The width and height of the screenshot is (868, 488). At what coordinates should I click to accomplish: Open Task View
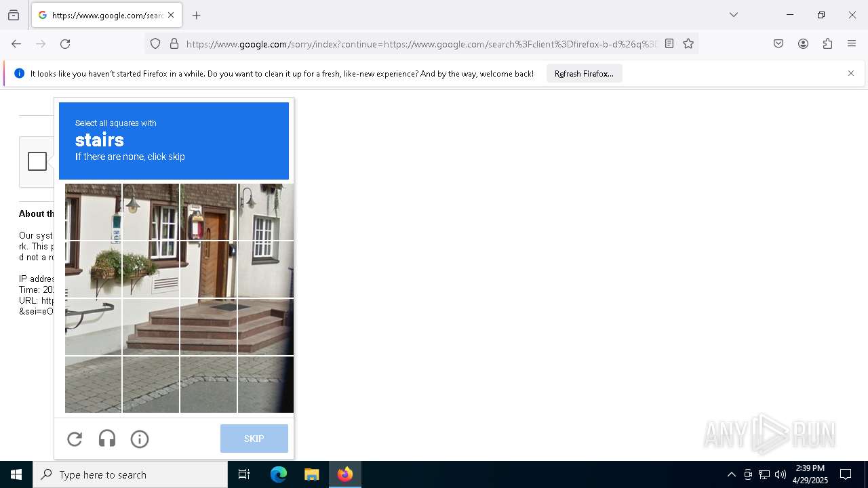point(244,474)
